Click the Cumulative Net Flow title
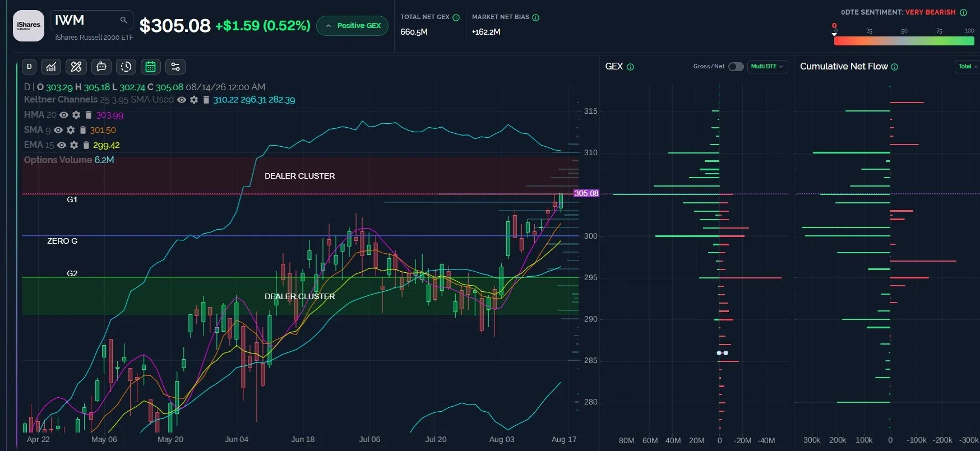The image size is (980, 451). pos(844,67)
